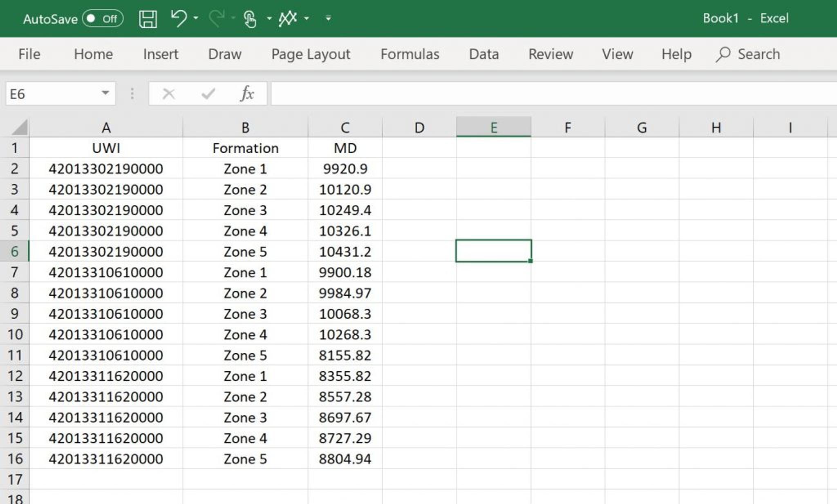Click the Undo arrow icon
This screenshot has height=504, width=837.
[x=179, y=18]
